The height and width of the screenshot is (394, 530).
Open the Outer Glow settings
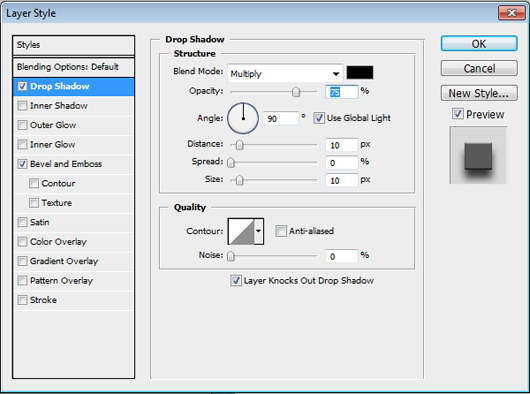(53, 125)
